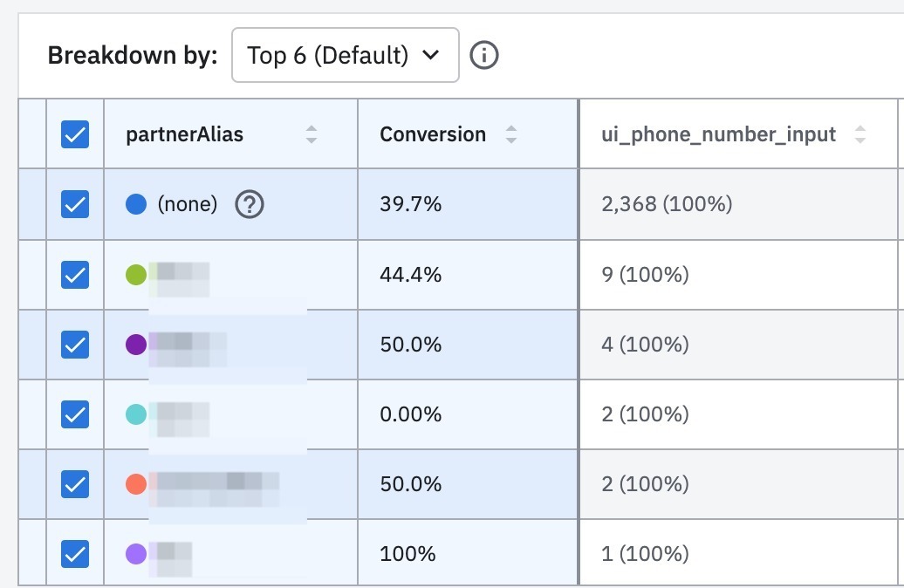Image resolution: width=904 pixels, height=588 pixels.
Task: Open the Top 6 (Default) dropdown
Action: tap(345, 56)
